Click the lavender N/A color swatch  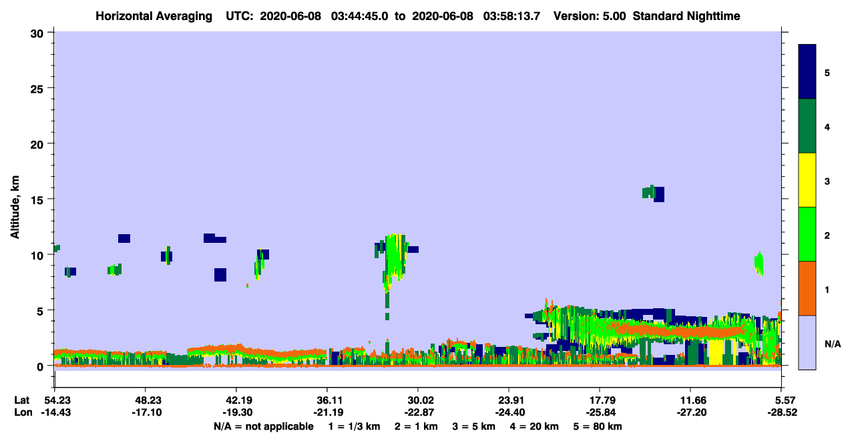[x=807, y=342]
